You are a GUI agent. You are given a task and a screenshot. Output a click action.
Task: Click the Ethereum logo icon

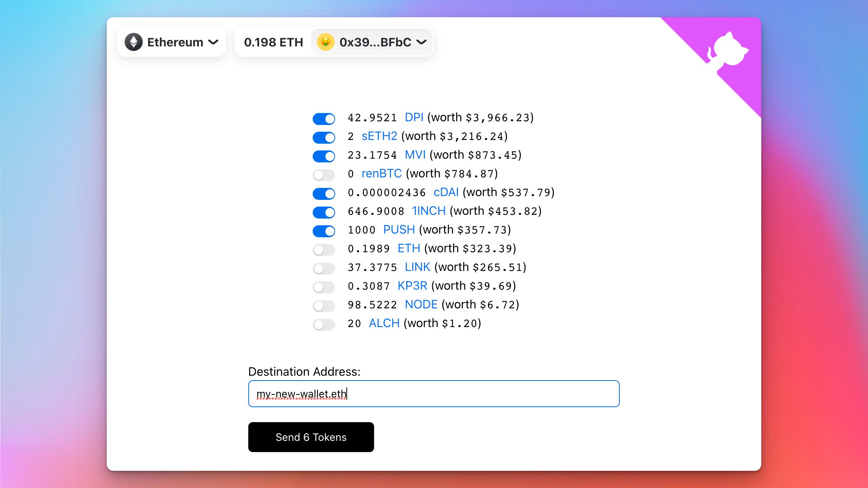pyautogui.click(x=134, y=42)
